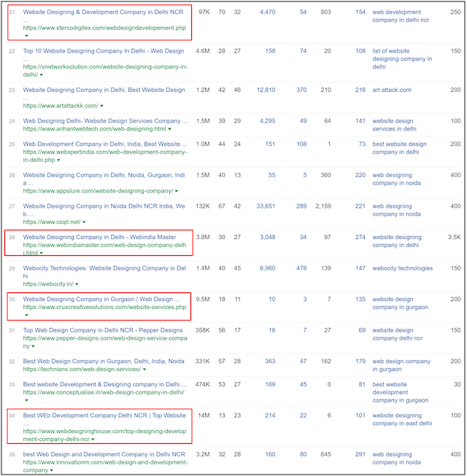Image resolution: width=467 pixels, height=476 pixels.
Task: Expand dropdown arrow next to the csipl.net URL
Action: pos(84,222)
